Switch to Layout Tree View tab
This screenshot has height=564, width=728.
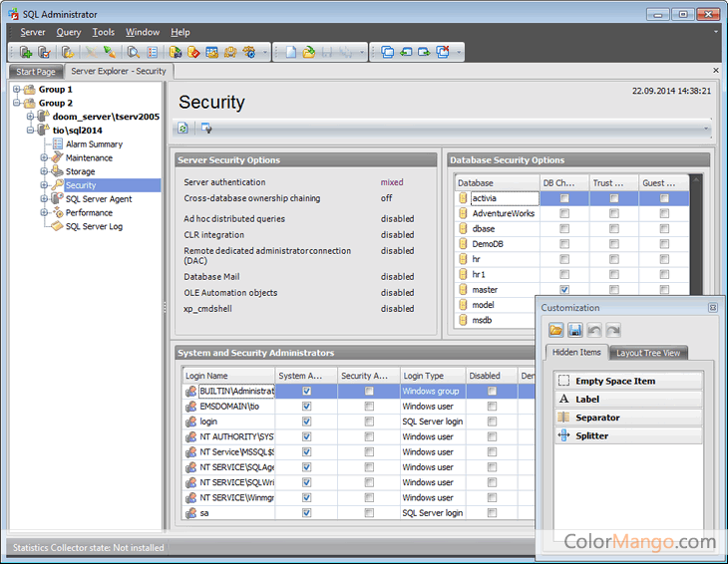pyautogui.click(x=648, y=353)
